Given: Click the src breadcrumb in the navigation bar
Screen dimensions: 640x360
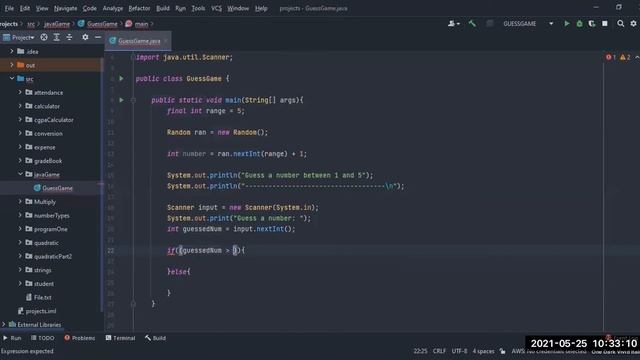Looking at the screenshot, I should point(31,24).
